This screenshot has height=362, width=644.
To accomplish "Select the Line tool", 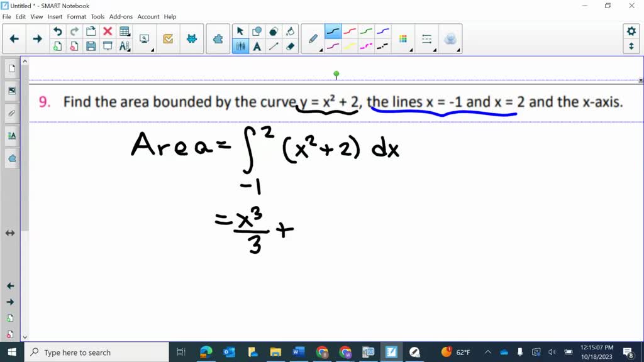I will (273, 45).
